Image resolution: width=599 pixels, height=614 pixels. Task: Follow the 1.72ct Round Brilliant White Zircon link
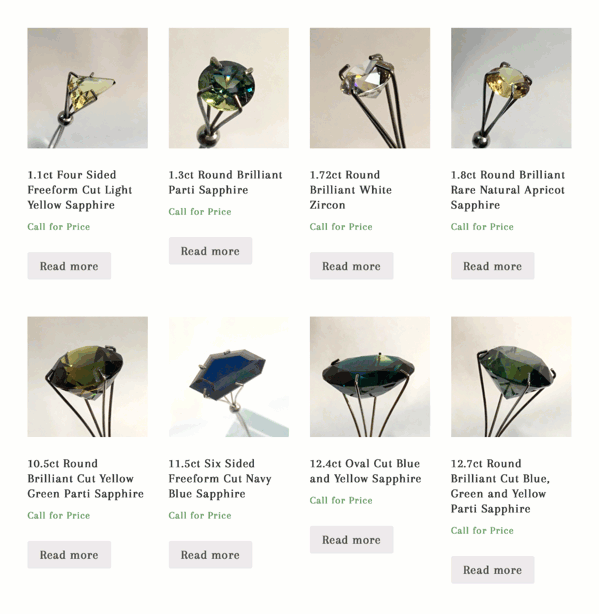coord(351,190)
